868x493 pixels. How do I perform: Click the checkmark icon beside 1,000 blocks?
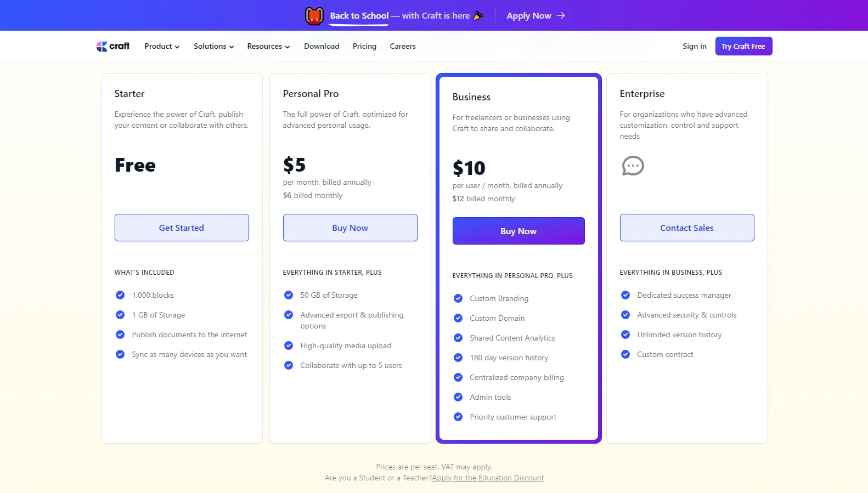pos(120,295)
